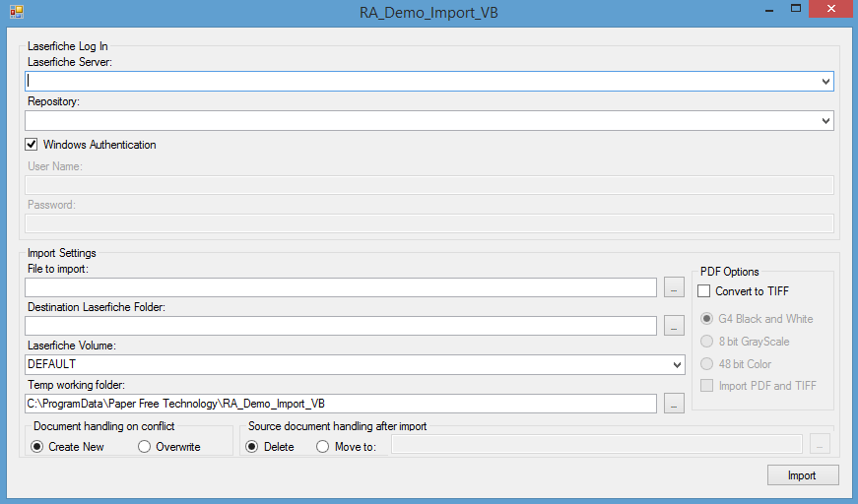The height and width of the screenshot is (504, 858).
Task: Click the Temp working folder path field
Action: (341, 404)
